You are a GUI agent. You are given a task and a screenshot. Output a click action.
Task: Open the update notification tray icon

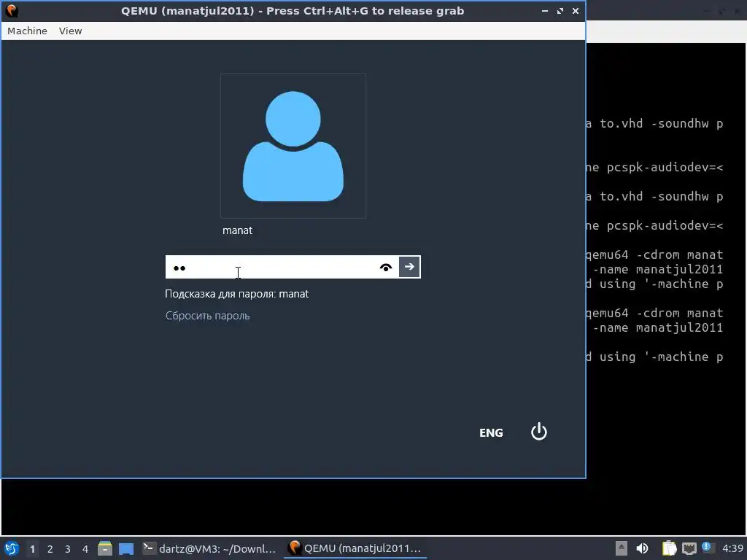coord(707,548)
